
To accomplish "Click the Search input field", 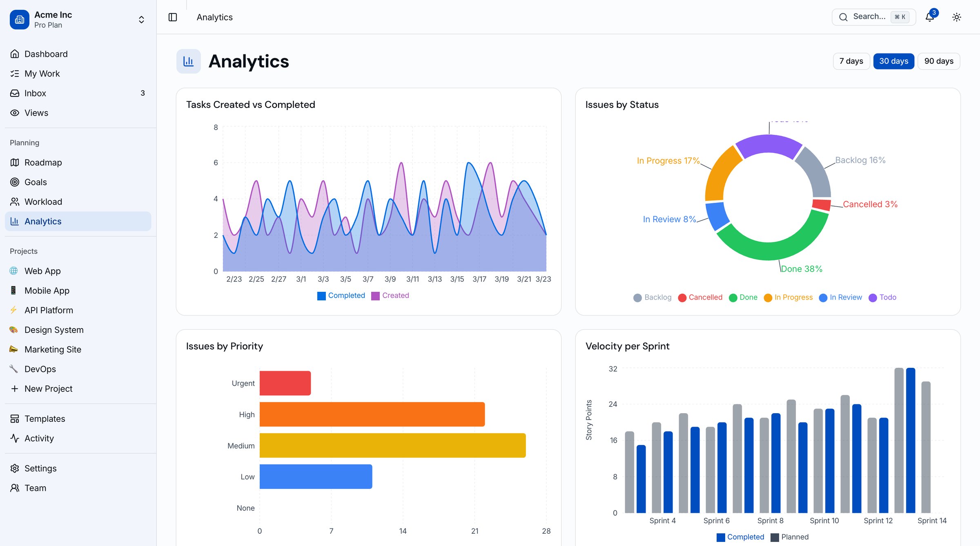I will tap(874, 17).
